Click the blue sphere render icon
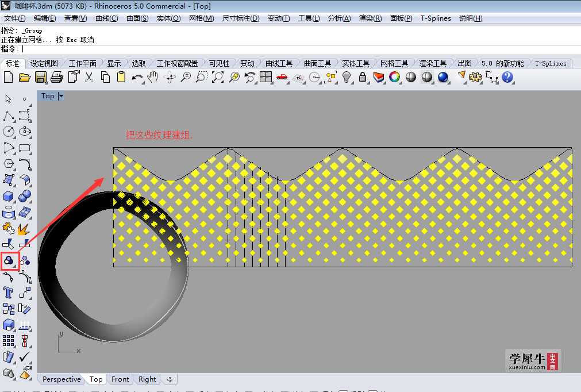The image size is (581, 392). (x=443, y=78)
